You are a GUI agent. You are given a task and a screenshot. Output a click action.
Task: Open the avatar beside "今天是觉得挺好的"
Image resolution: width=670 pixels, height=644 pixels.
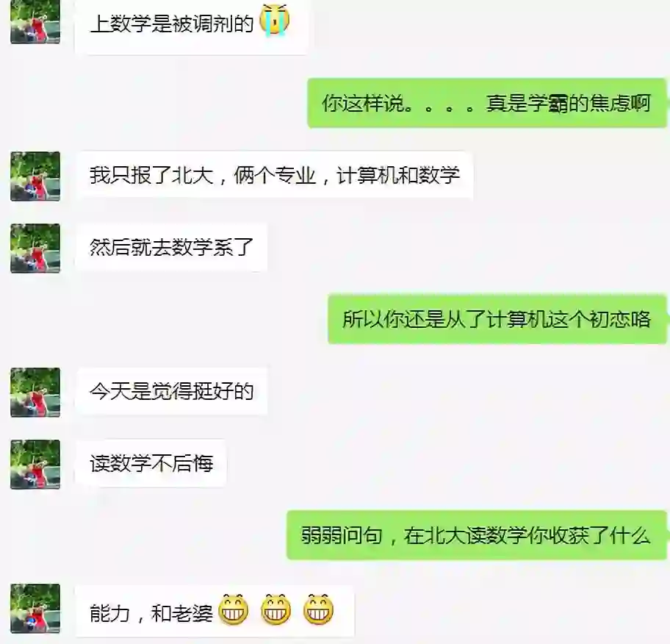(x=35, y=392)
